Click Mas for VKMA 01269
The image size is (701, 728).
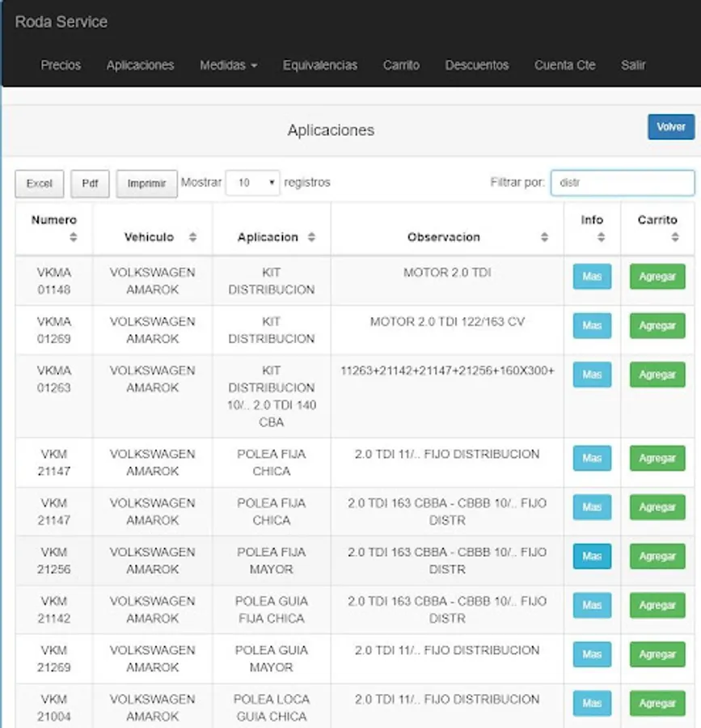592,325
